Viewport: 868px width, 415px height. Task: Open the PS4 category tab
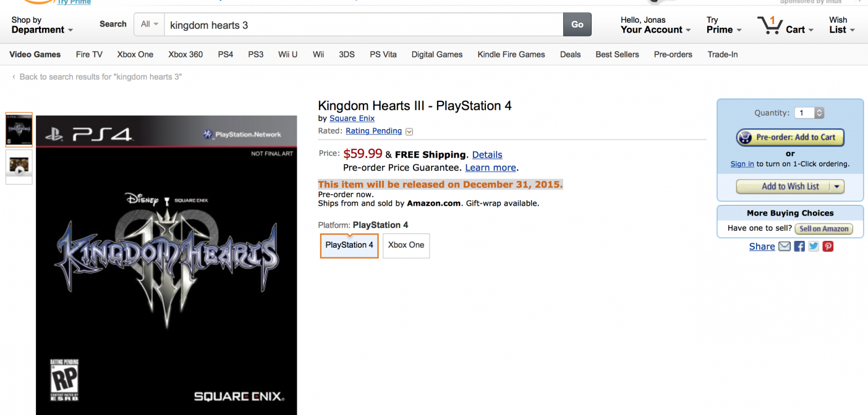tap(226, 54)
